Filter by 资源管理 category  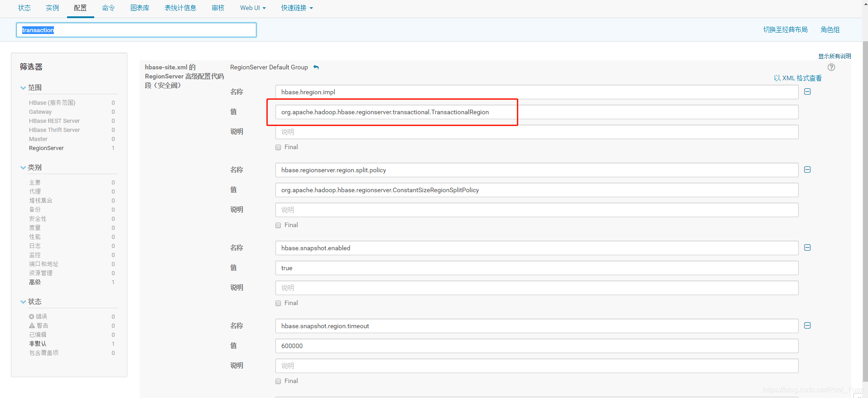click(41, 273)
